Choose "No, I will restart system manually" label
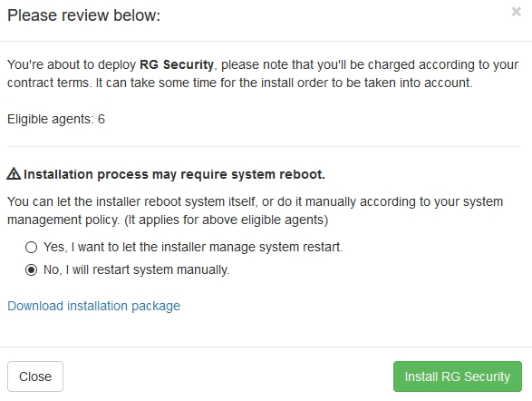532x401 pixels. pos(136,269)
